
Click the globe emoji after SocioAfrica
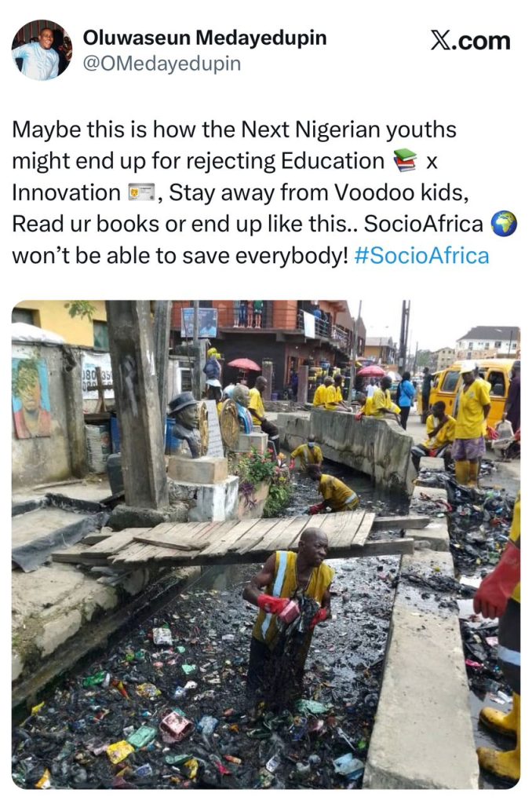point(503,224)
